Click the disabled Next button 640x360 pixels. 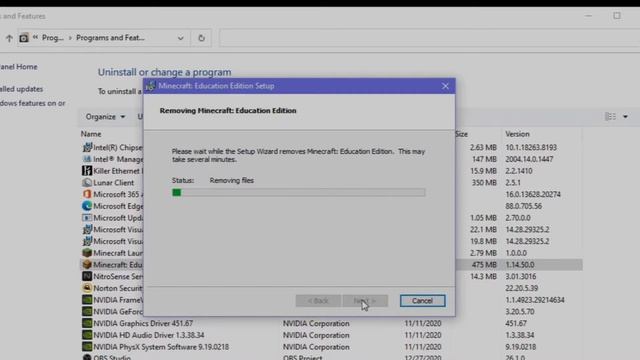[365, 301]
